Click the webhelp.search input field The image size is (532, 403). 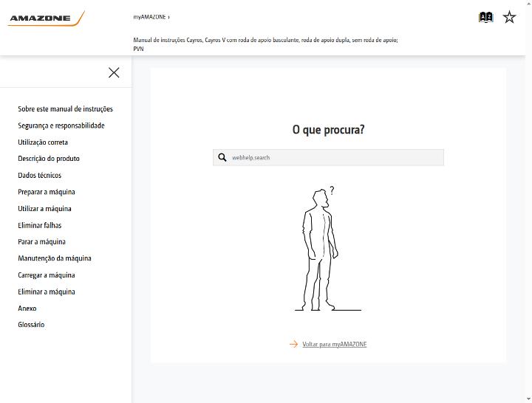click(x=328, y=158)
